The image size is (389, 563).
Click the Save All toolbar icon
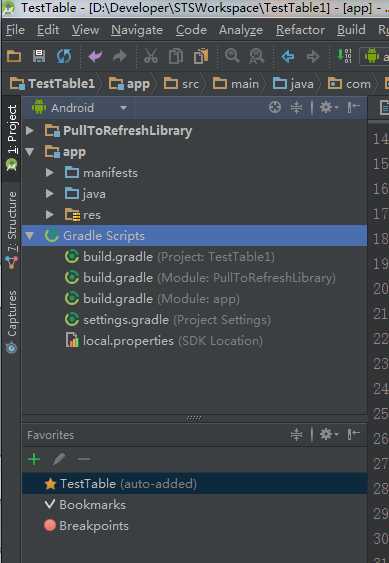(x=39, y=56)
